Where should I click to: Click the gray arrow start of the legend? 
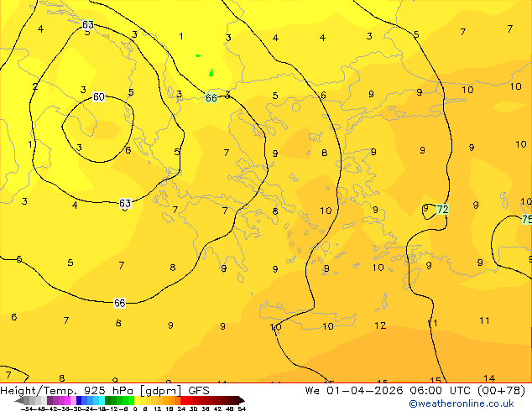(x=19, y=400)
